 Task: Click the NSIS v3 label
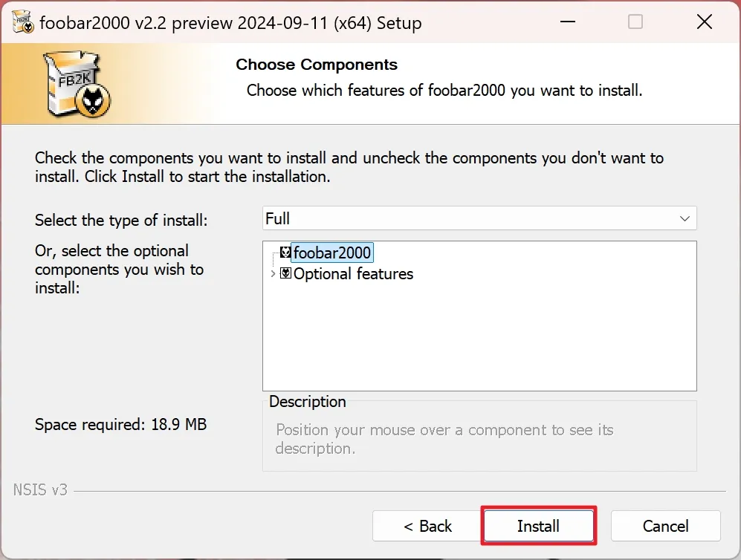coord(40,489)
